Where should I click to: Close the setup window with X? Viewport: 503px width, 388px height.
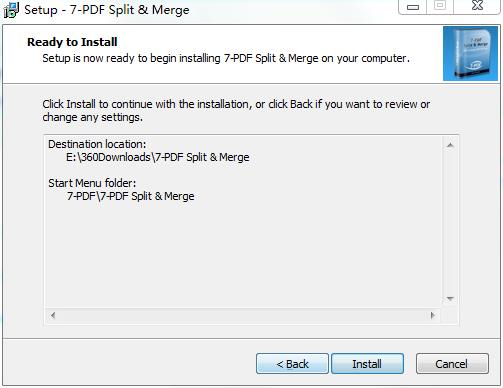click(477, 6)
